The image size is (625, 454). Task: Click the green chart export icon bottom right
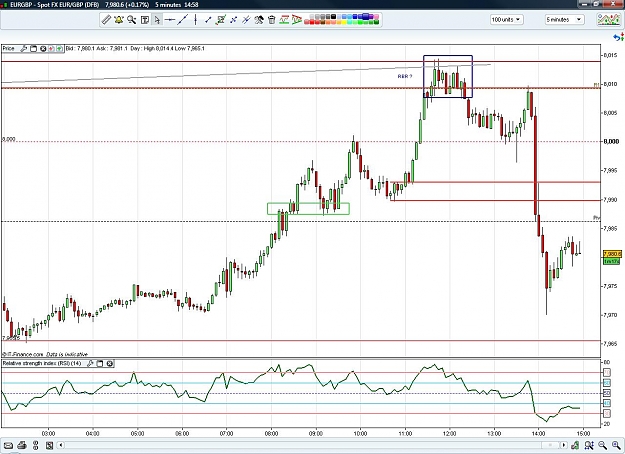[x=575, y=445]
